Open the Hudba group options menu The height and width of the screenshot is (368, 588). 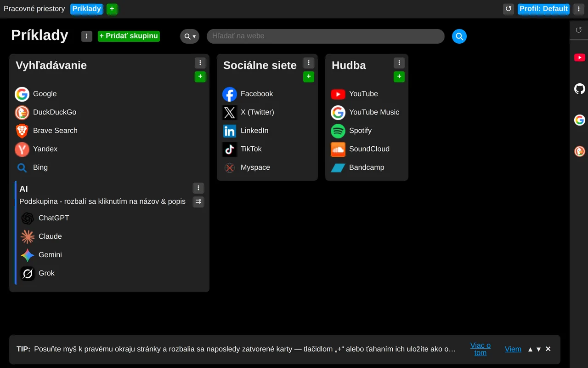pyautogui.click(x=399, y=63)
